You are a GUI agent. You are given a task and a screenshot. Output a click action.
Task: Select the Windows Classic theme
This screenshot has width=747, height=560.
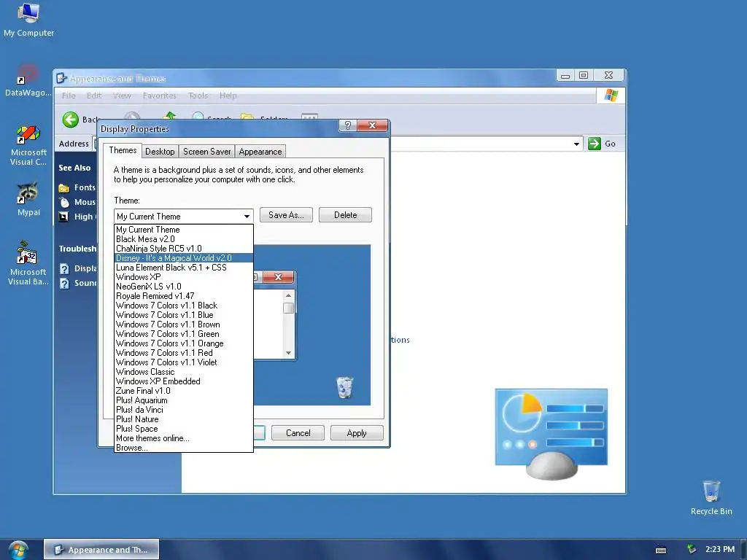[x=183, y=372]
